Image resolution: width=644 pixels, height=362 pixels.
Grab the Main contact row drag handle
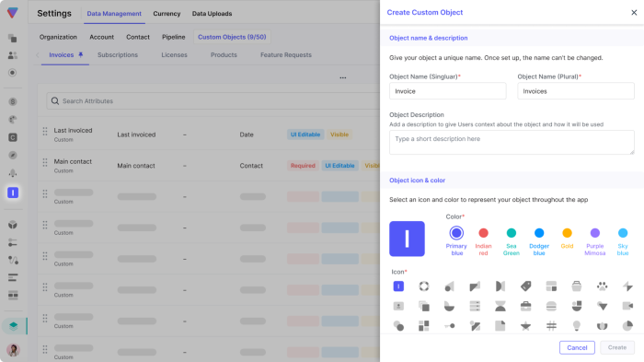[45, 162]
